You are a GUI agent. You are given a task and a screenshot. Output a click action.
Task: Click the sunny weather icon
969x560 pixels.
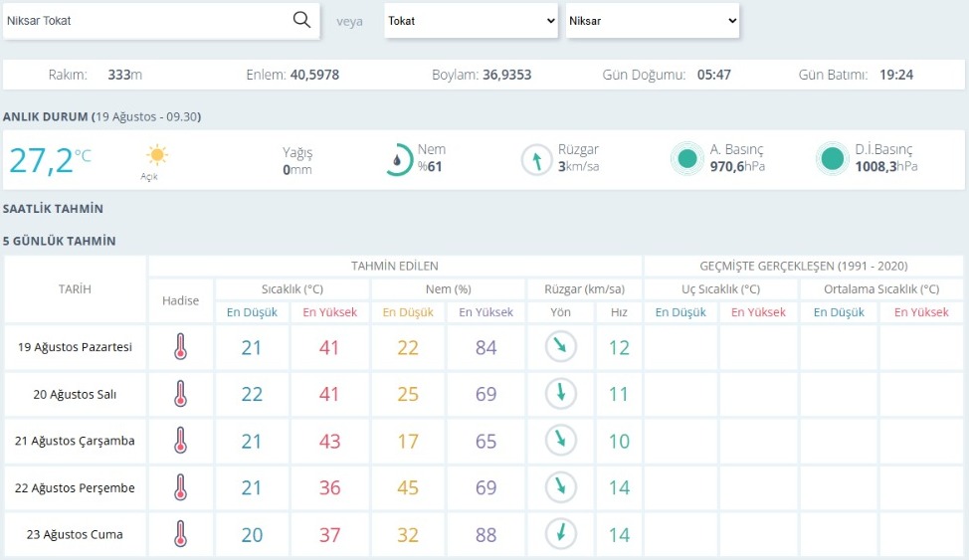tap(157, 155)
